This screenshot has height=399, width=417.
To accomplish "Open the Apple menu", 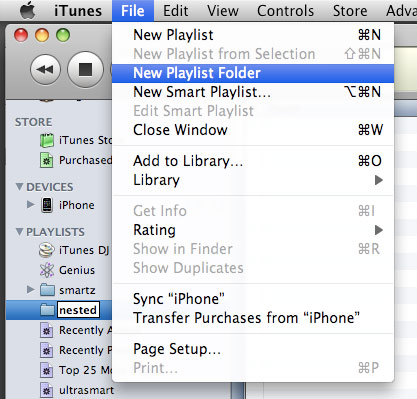I will (x=27, y=11).
